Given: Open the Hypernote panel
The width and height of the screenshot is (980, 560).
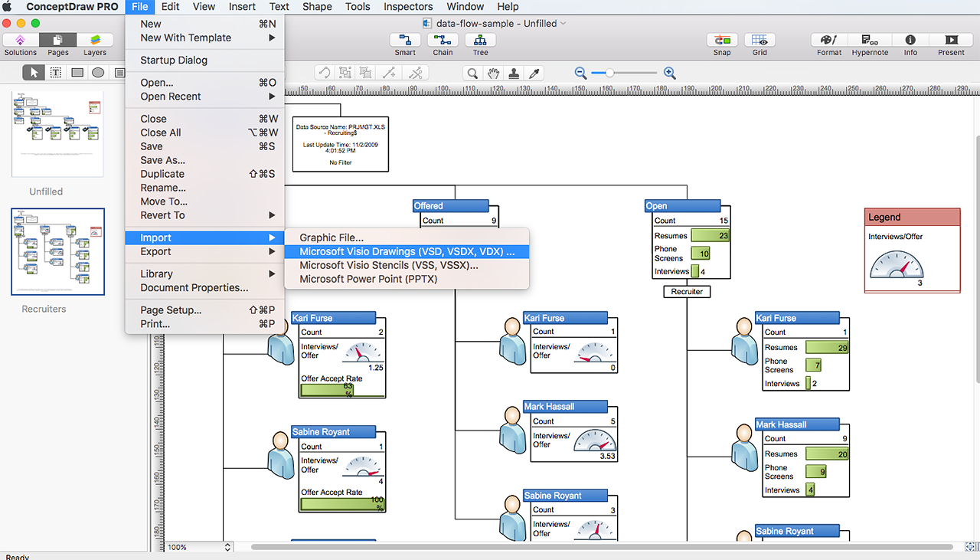Looking at the screenshot, I should [870, 41].
